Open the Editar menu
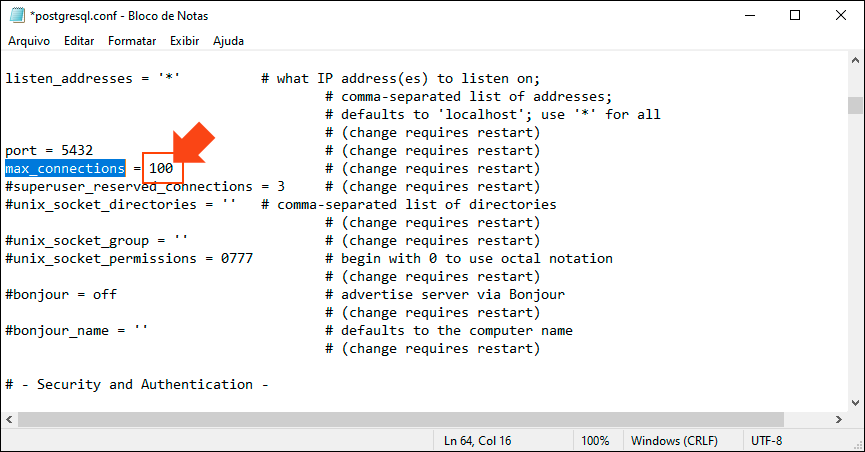 [x=79, y=41]
